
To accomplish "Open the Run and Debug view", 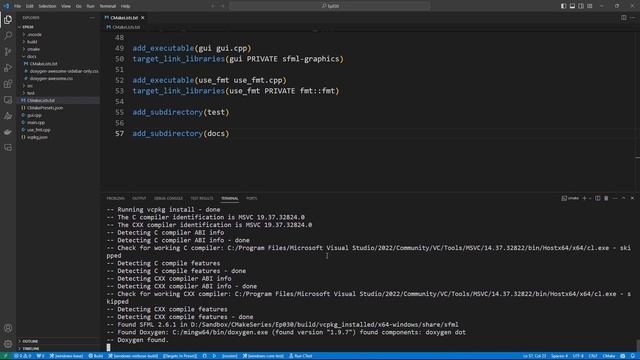I will (x=8, y=68).
